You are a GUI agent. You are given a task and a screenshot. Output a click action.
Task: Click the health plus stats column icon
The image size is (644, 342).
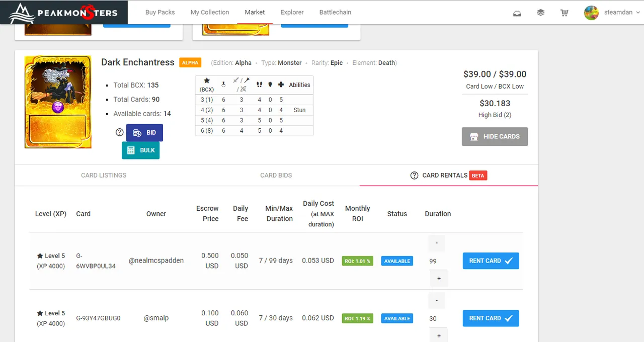[x=281, y=84]
